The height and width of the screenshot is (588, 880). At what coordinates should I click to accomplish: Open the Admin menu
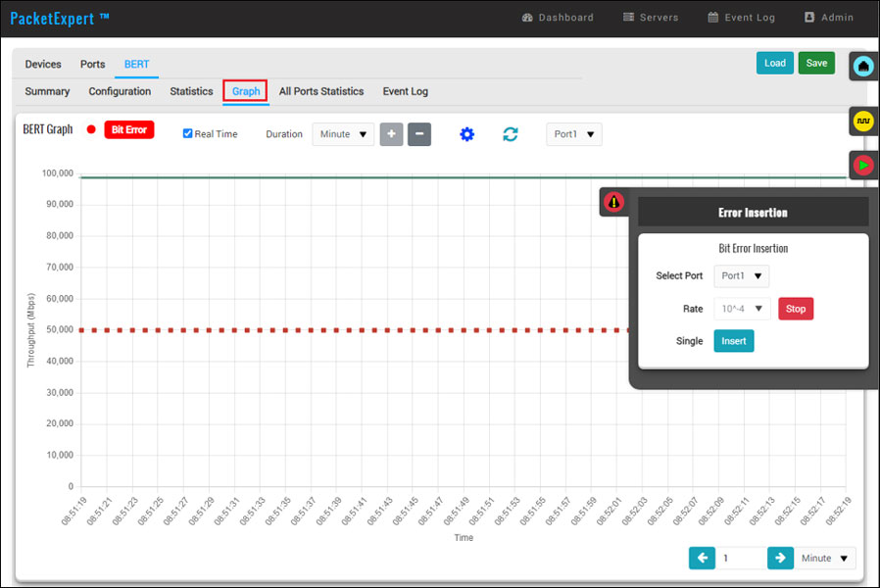click(828, 18)
